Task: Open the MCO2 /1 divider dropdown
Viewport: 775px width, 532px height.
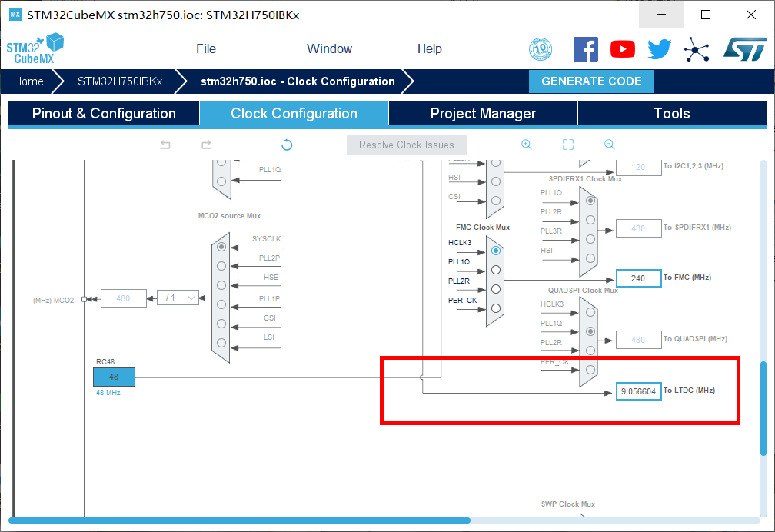Action: (x=178, y=298)
